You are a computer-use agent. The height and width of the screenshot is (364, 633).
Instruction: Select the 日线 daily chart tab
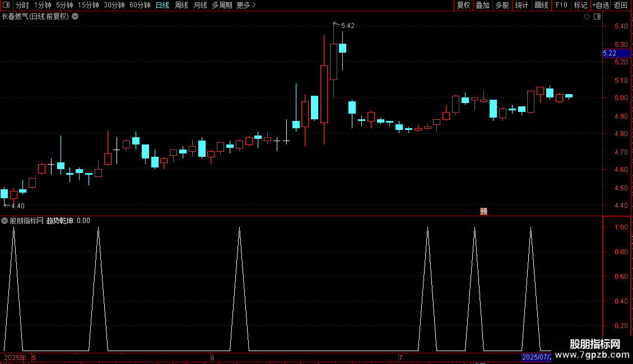pyautogui.click(x=162, y=5)
